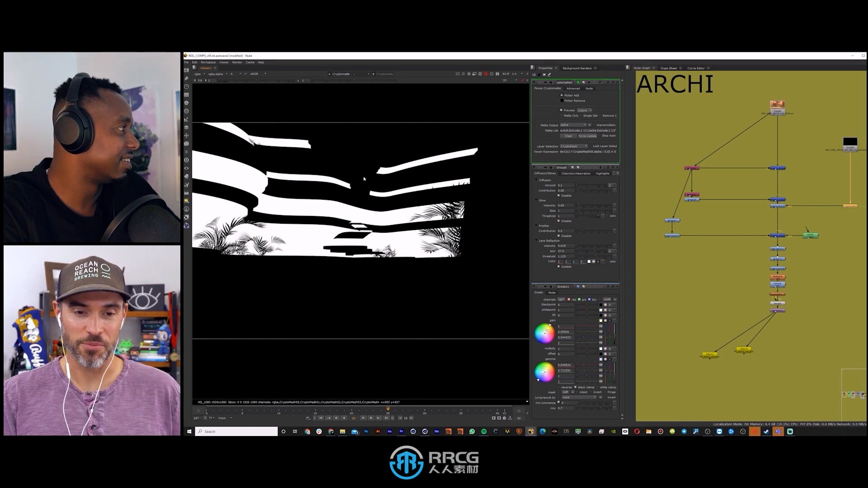
Task: Click the Grade11 mix value field
Action: point(566,408)
